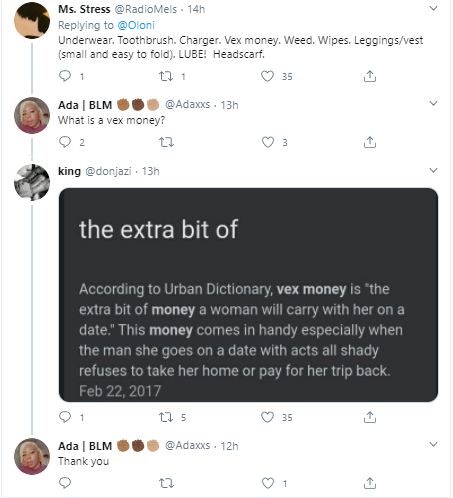Like Ada's vex money question tweet

point(267,142)
